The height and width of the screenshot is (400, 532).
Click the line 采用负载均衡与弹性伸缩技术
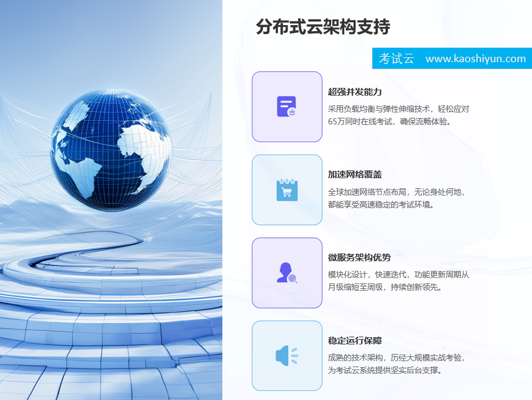[x=379, y=109]
